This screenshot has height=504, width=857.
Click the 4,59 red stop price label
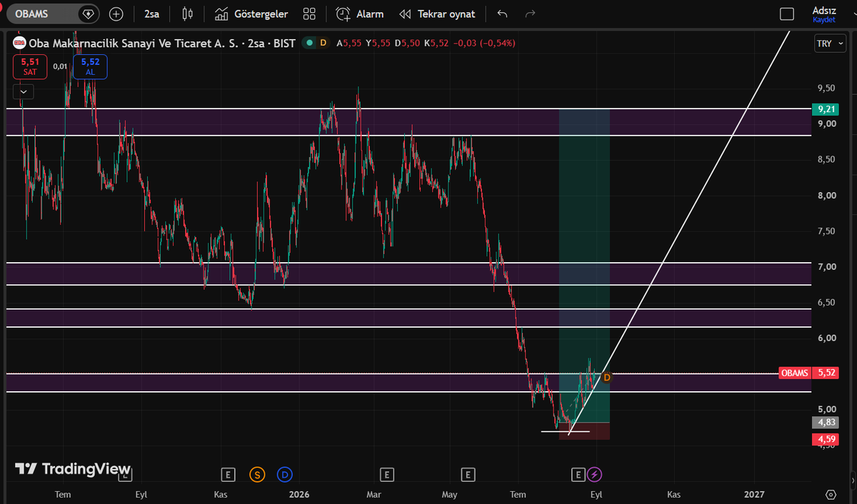point(825,439)
